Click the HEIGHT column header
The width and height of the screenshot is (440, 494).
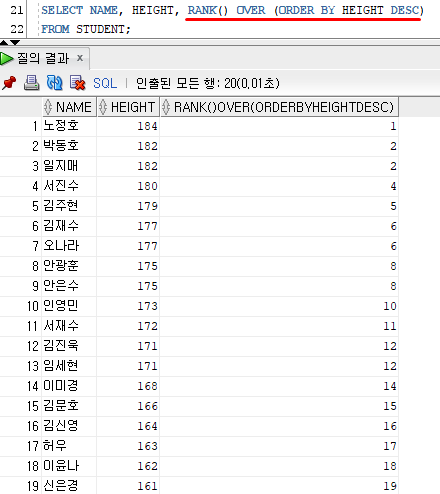click(x=128, y=107)
